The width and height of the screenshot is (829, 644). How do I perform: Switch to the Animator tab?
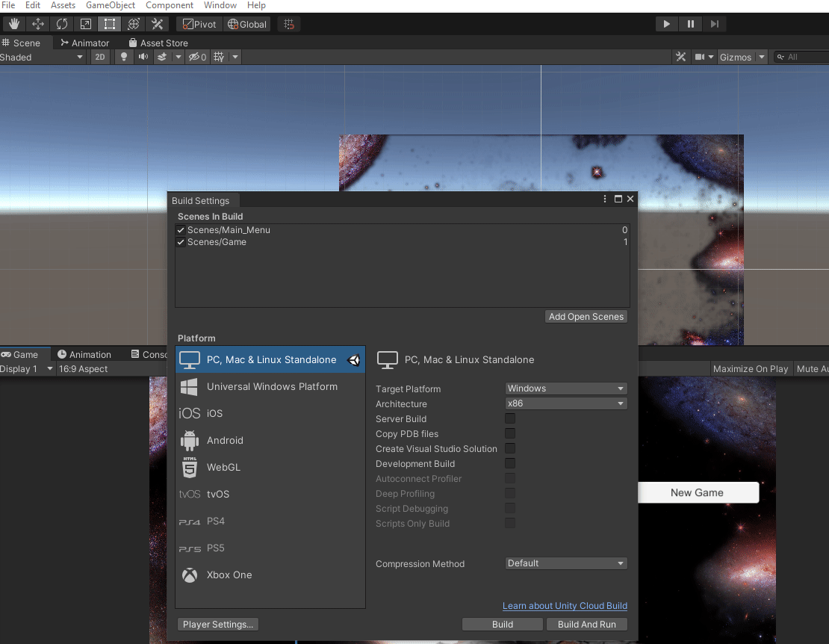coord(84,43)
